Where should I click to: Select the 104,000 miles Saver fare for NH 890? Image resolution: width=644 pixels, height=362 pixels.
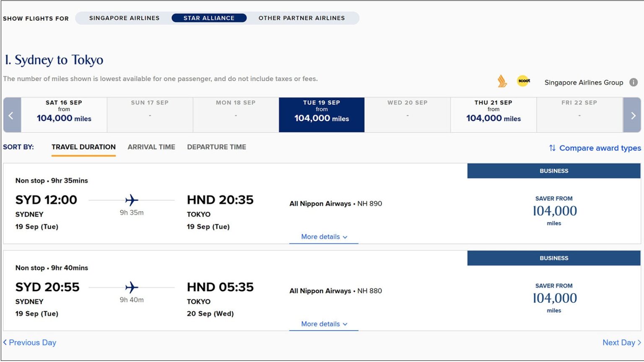click(x=553, y=211)
